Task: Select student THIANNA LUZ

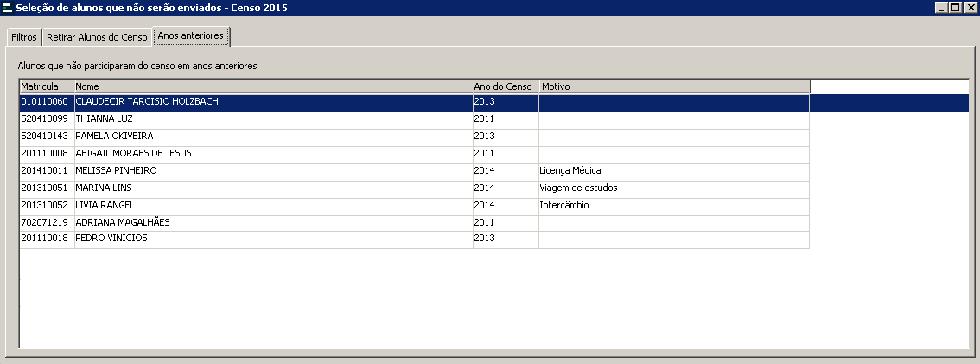Action: [104, 118]
